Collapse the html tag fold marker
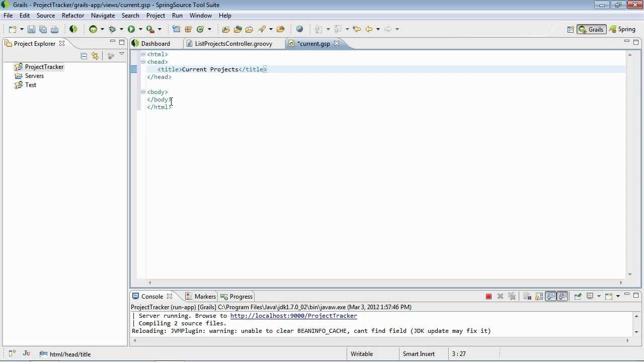Viewport: 644px width, 362px height. (x=143, y=54)
